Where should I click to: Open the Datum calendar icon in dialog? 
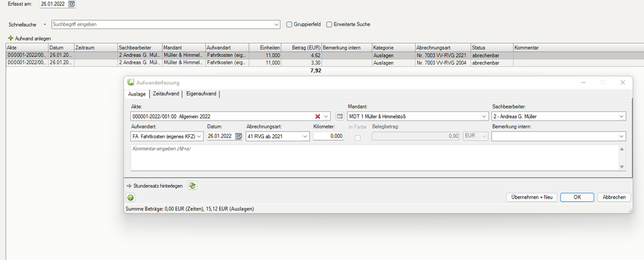coord(238,136)
